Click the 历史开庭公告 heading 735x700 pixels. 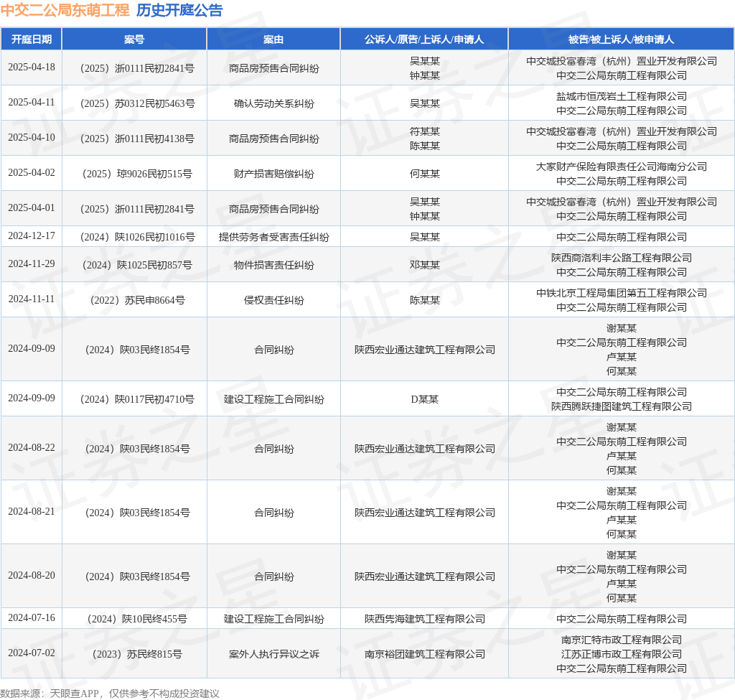click(x=179, y=10)
